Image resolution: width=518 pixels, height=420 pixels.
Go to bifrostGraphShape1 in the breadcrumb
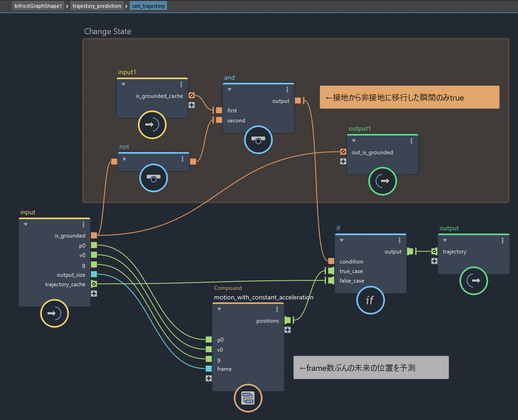pyautogui.click(x=38, y=6)
